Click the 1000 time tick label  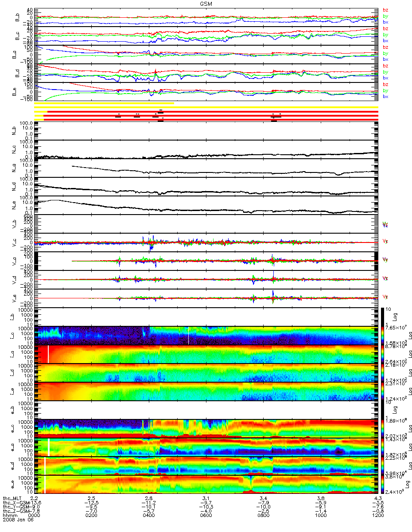tap(321, 515)
